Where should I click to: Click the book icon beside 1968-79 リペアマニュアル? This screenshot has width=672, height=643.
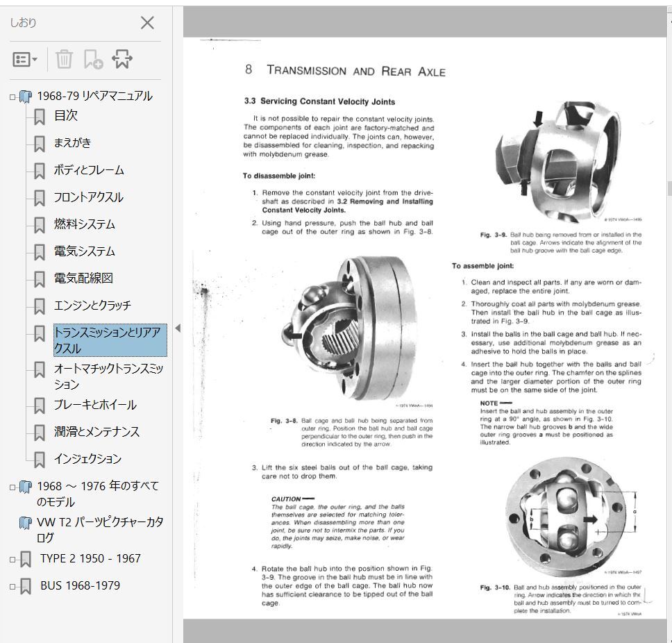(26, 97)
